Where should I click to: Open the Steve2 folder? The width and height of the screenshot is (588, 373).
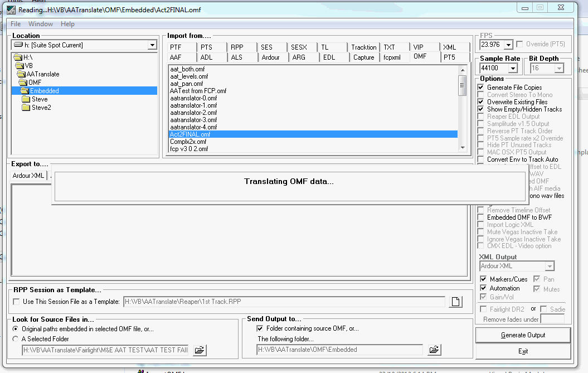pos(41,108)
